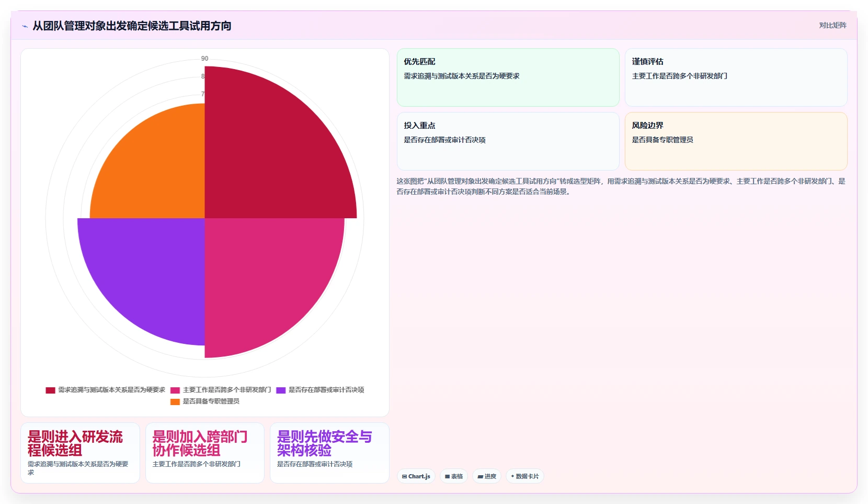Toggle legend item 是否存在部署或审计否决项

320,390
